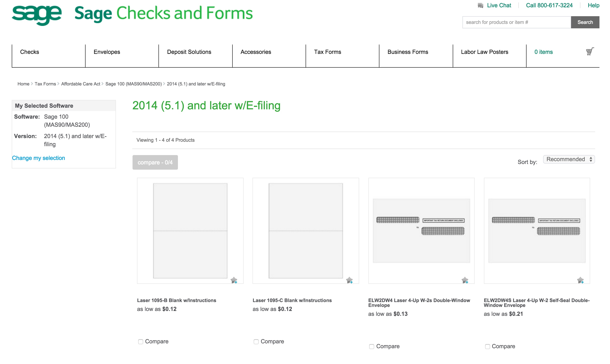Add Laser 1095-C to favorites with star icon
Viewport: 610px width, 364px height.
click(x=350, y=280)
